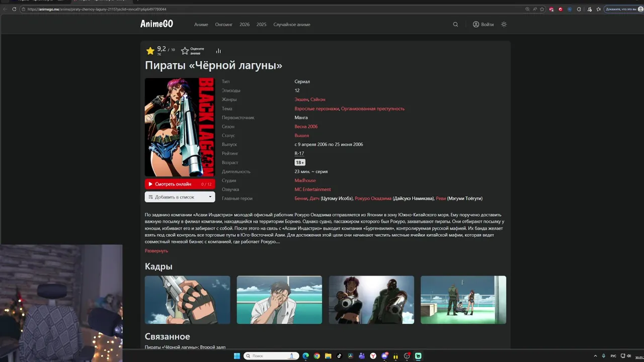Expand the description with Развернуть

click(x=156, y=251)
